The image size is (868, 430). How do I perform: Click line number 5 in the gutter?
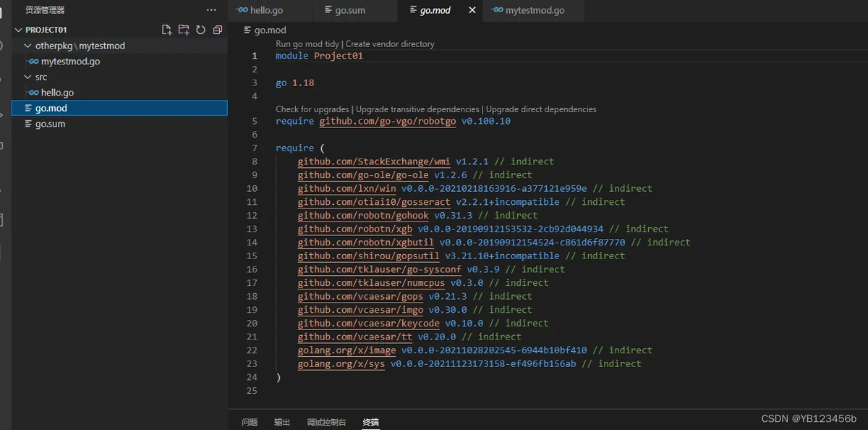(x=255, y=122)
